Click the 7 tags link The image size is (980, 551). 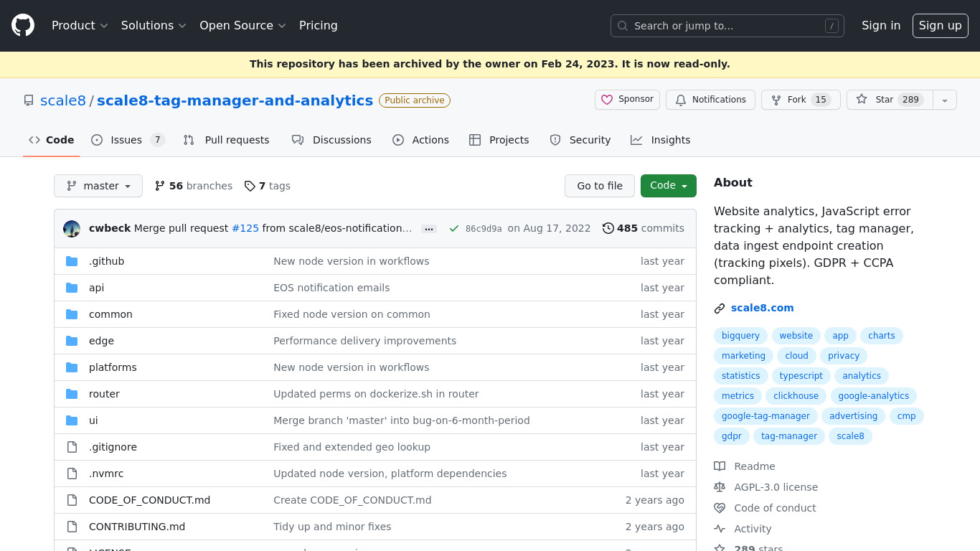tap(268, 186)
